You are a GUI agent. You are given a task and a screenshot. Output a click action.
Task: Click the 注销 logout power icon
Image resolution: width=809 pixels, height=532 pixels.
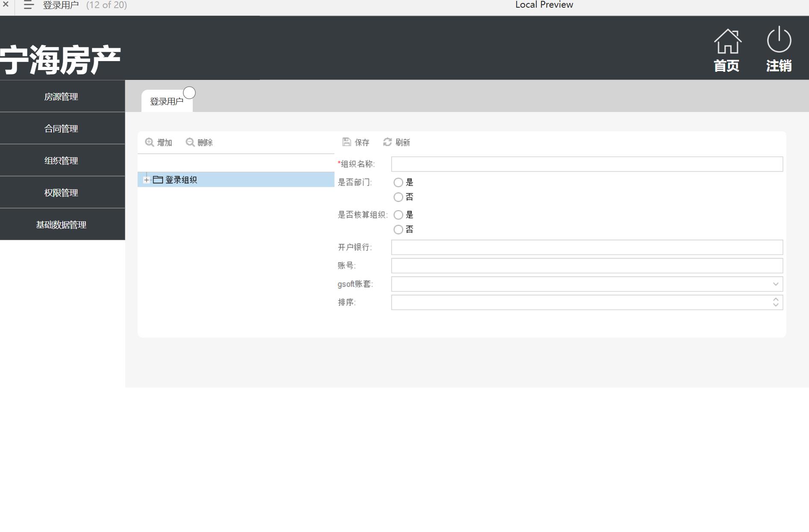779,40
